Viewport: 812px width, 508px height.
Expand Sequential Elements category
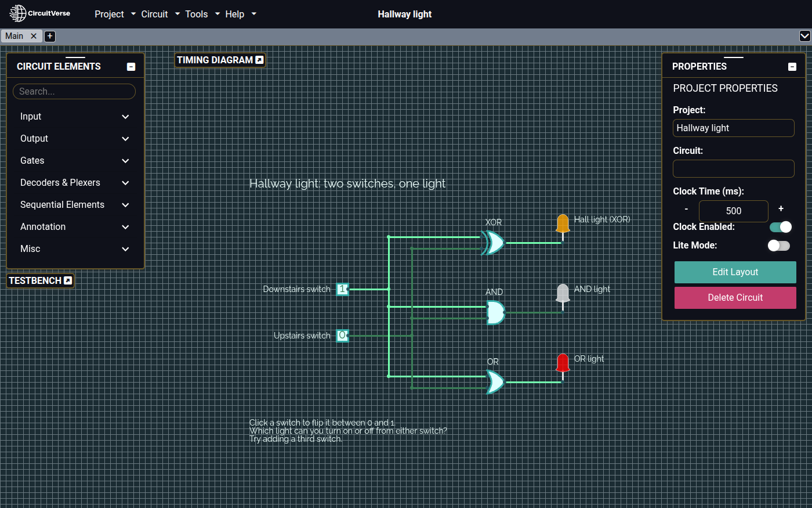(74, 205)
